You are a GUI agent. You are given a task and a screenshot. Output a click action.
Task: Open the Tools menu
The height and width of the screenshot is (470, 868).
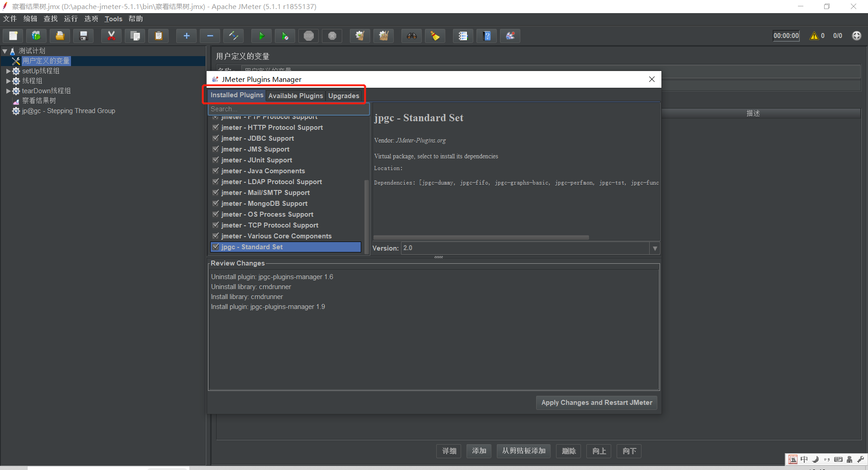[x=113, y=19]
